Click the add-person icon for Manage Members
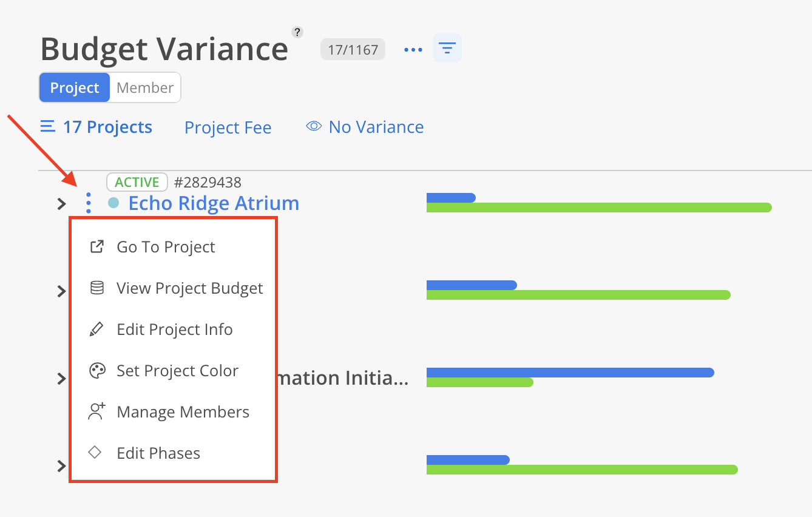 (x=96, y=411)
